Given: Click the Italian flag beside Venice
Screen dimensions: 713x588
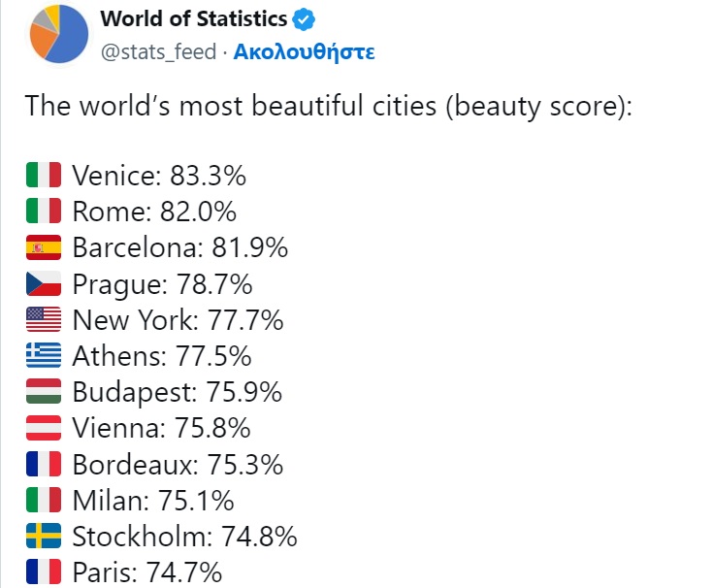Looking at the screenshot, I should pyautogui.click(x=44, y=176).
